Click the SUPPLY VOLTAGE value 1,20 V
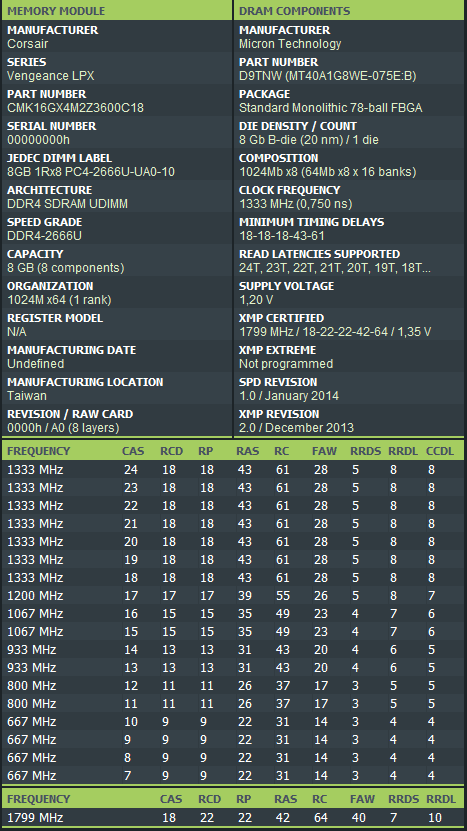 coord(256,300)
